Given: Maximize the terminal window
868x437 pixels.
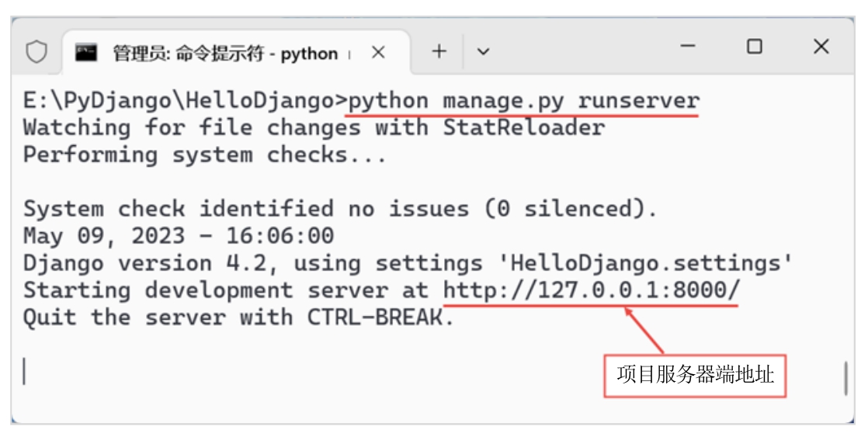Looking at the screenshot, I should (x=754, y=47).
